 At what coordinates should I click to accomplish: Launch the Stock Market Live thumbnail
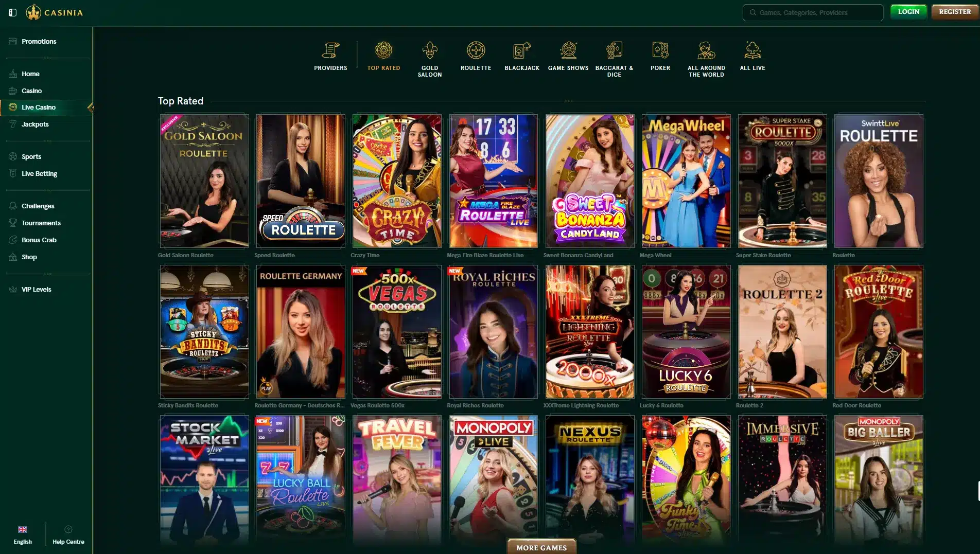click(204, 481)
